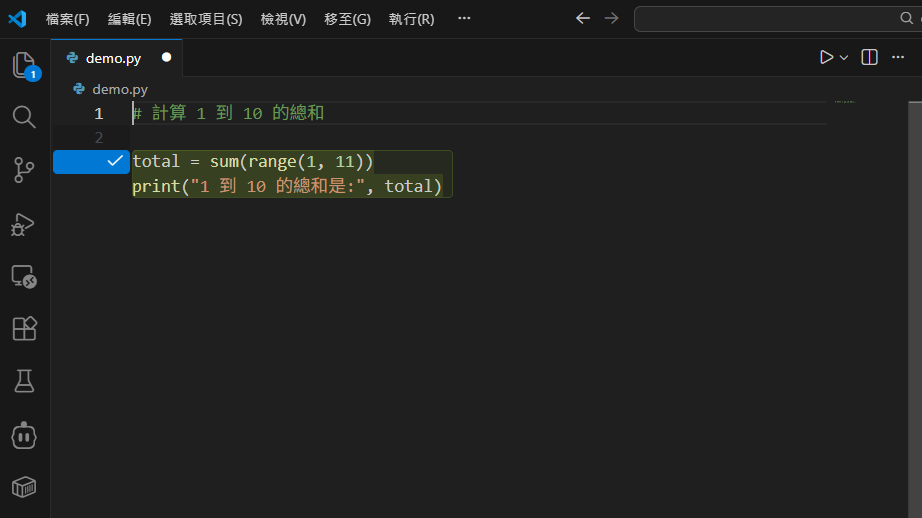Expand hidden menus via title bar ellipsis
This screenshot has width=922, height=518.
point(463,19)
